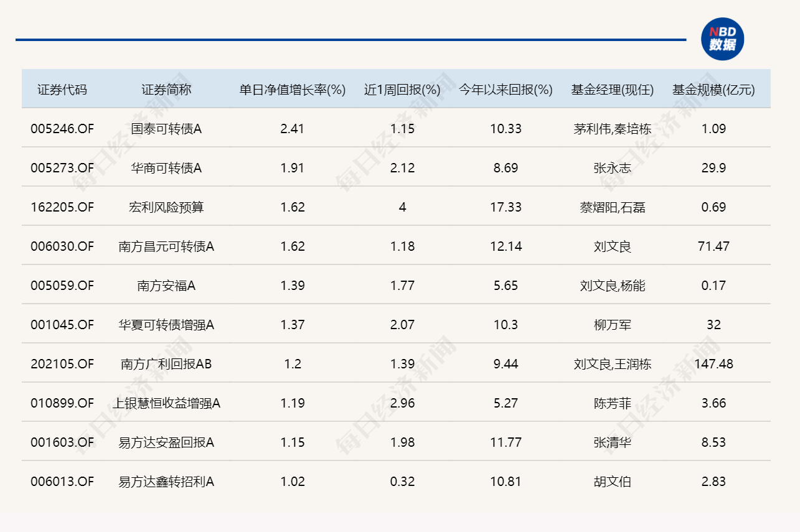Select fund 易方达安盈回报A
This screenshot has height=532, width=800.
point(167,442)
